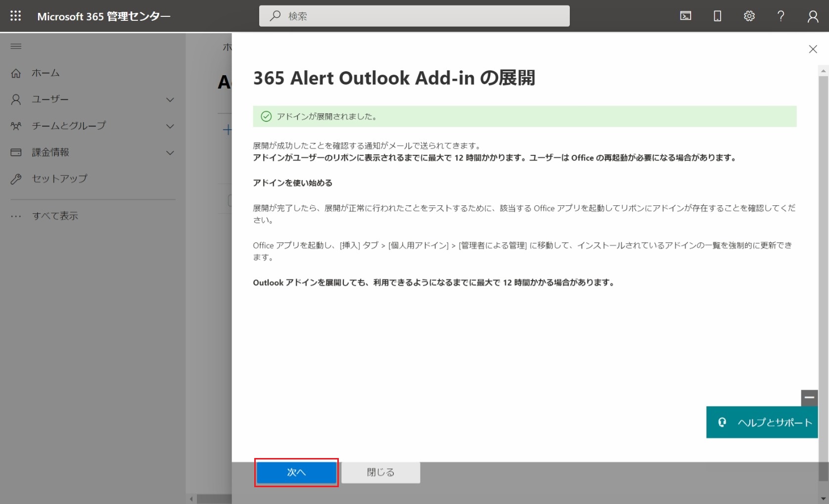This screenshot has height=504, width=829.
Task: Click the 次へ button
Action: coord(296,472)
